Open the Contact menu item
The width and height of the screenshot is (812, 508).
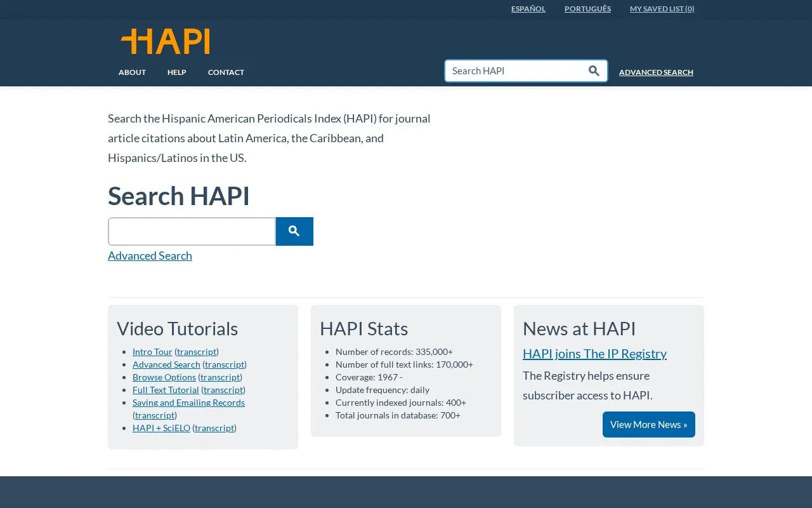(226, 72)
